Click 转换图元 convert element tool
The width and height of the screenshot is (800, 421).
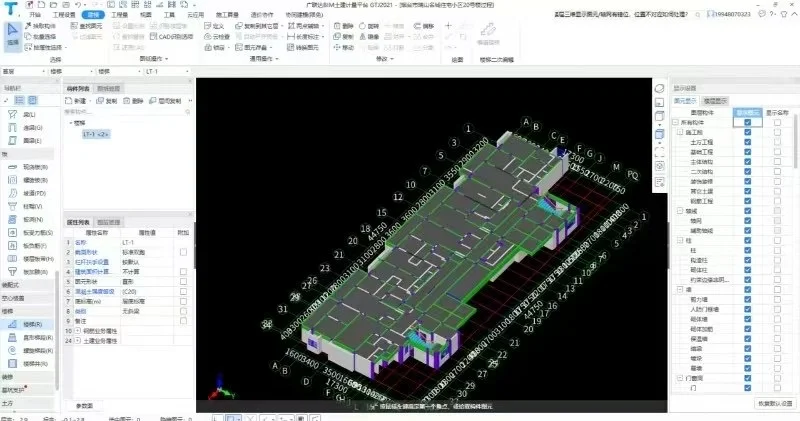(x=303, y=47)
